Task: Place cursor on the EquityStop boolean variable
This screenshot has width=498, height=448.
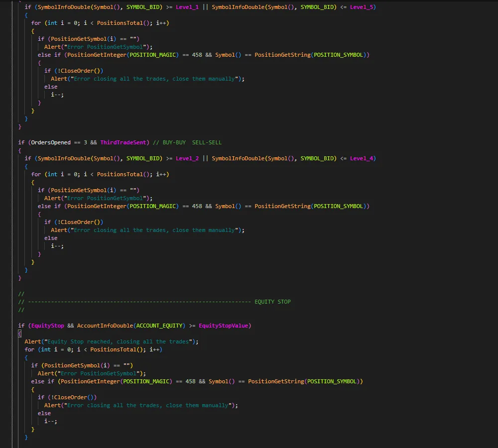Action: pos(48,326)
